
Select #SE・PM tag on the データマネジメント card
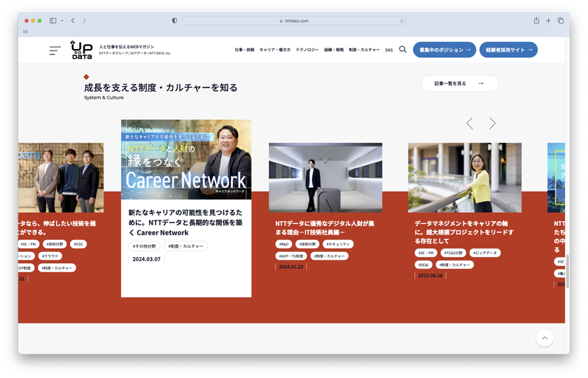(x=426, y=253)
